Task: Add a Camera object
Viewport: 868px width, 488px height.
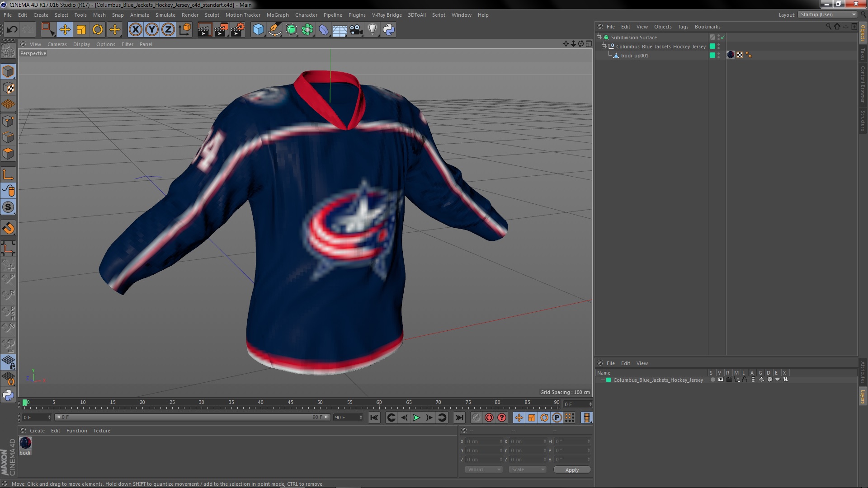Action: [356, 30]
